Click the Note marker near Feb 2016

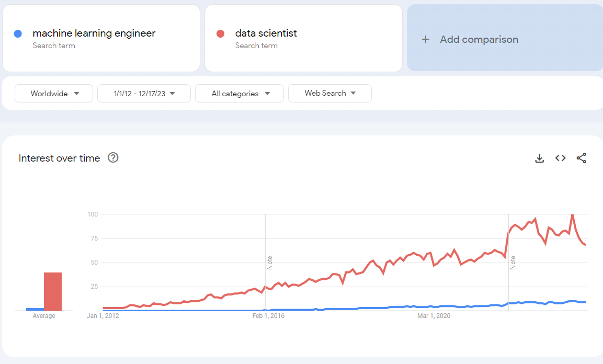(x=270, y=262)
